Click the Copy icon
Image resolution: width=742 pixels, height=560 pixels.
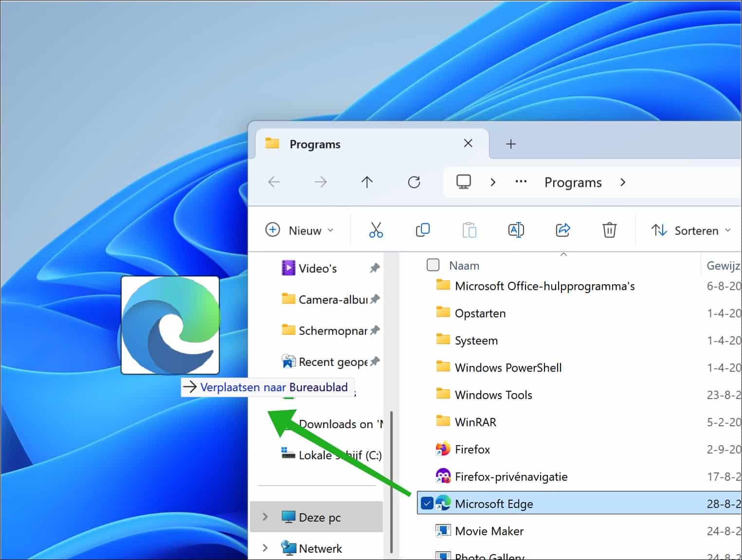tap(422, 230)
